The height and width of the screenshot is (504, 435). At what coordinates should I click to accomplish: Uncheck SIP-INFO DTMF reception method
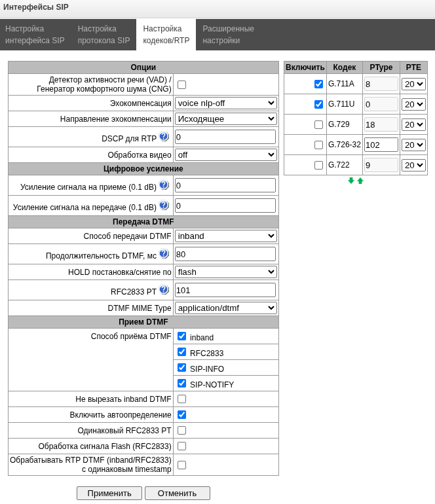tap(181, 368)
